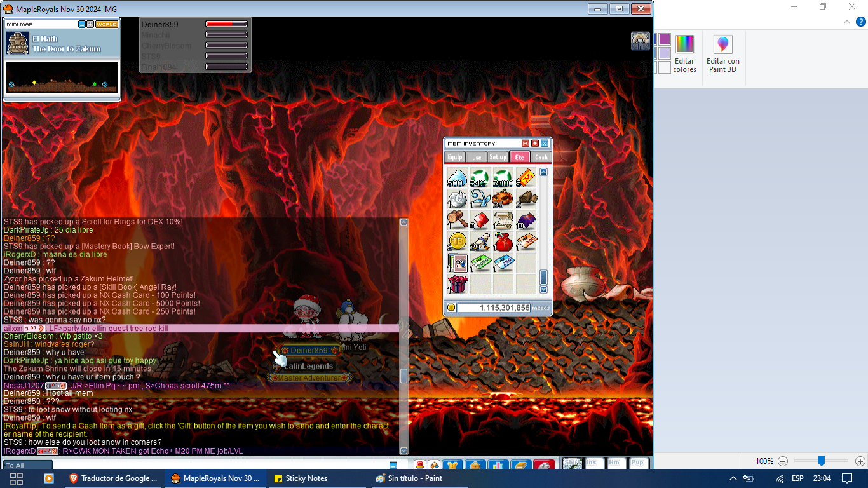This screenshot has width=868, height=488.
Task: Switch to the Equip inventory tab
Action: pos(455,158)
